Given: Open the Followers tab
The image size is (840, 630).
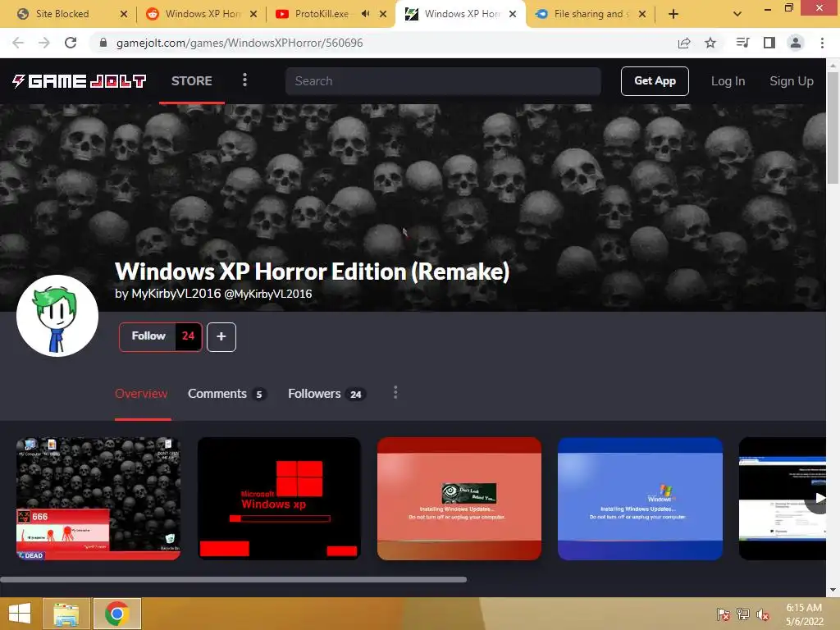Looking at the screenshot, I should click(326, 394).
